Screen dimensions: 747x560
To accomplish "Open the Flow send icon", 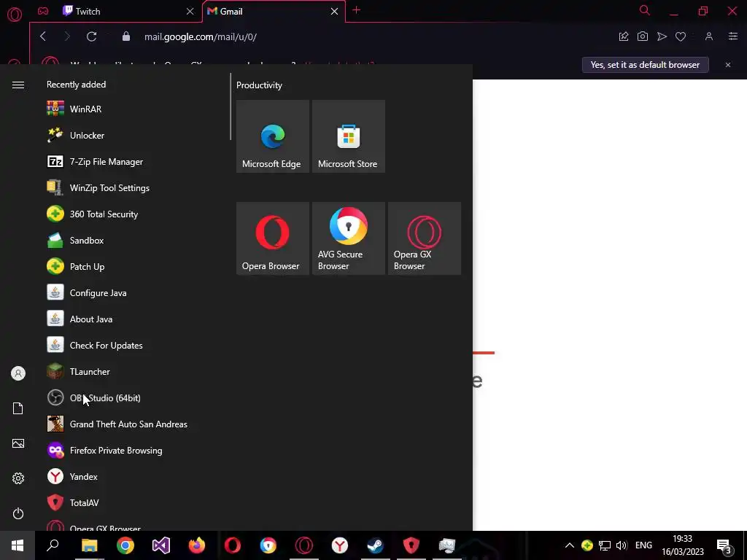I will click(x=662, y=36).
